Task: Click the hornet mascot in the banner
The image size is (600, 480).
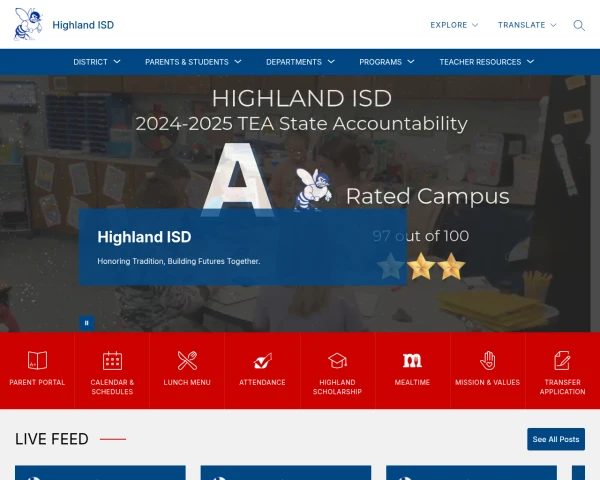Action: tap(313, 189)
